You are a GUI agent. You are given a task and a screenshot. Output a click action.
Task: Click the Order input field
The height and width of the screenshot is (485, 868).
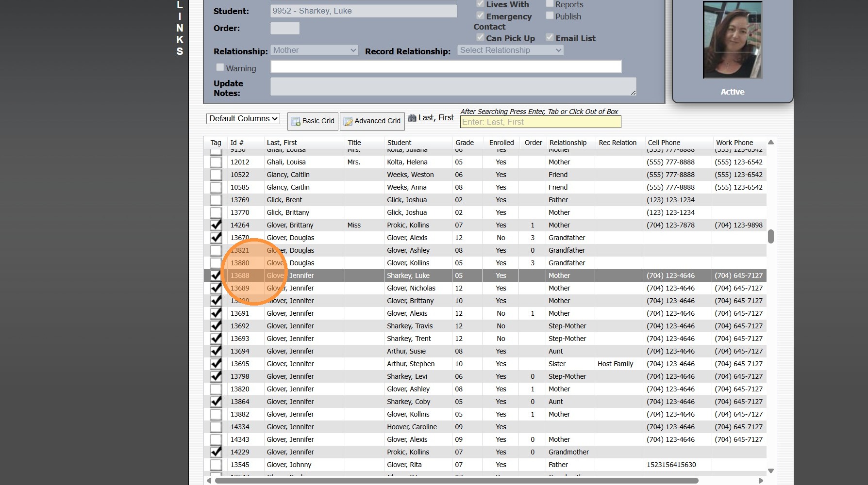click(285, 28)
